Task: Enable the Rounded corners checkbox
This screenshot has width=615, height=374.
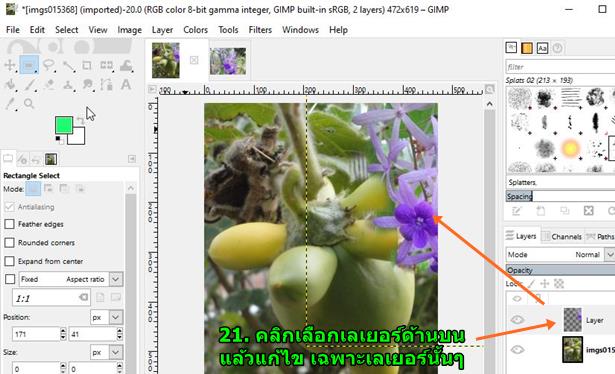Action: pos(9,242)
